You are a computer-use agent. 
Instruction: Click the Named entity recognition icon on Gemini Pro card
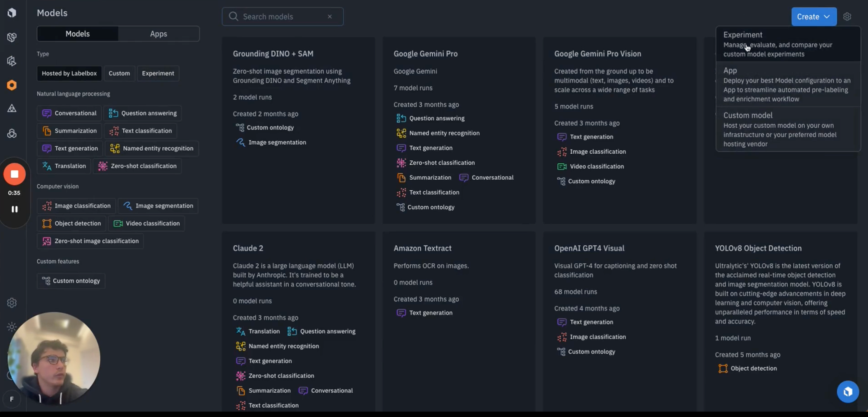pyautogui.click(x=401, y=133)
